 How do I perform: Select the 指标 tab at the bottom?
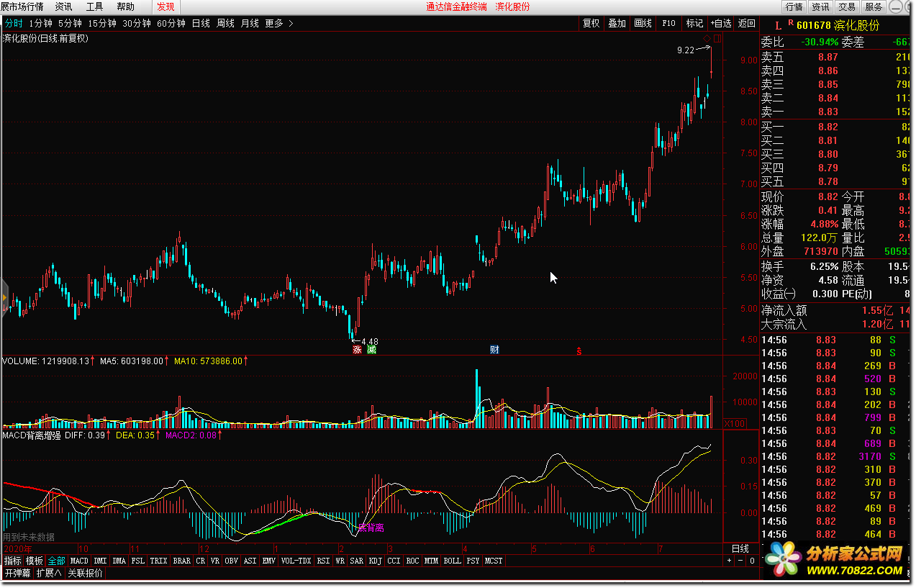click(12, 561)
